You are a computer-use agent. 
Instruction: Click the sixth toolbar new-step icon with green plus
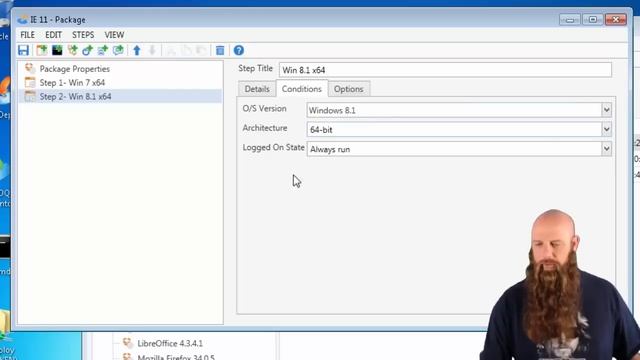click(x=102, y=50)
